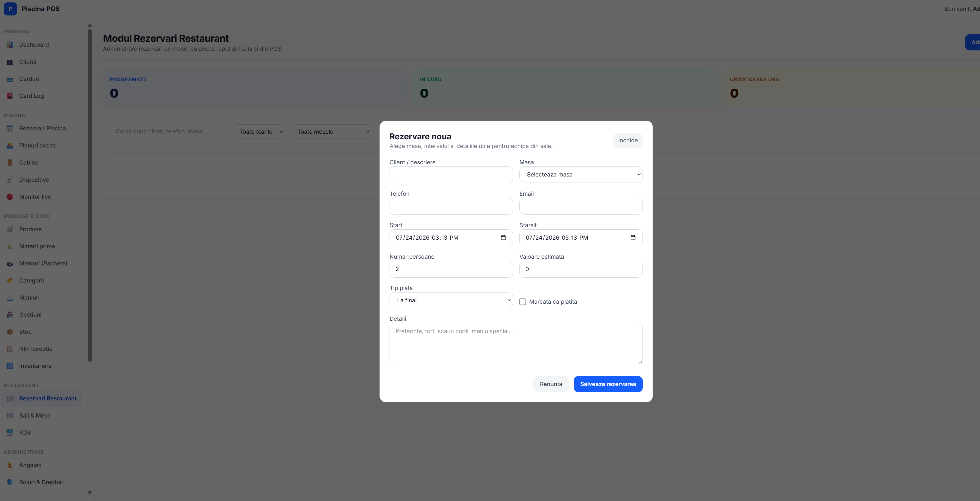Screen dimensions: 980x501
Task: Click Salveaza rezervarea button
Action: pyautogui.click(x=608, y=384)
